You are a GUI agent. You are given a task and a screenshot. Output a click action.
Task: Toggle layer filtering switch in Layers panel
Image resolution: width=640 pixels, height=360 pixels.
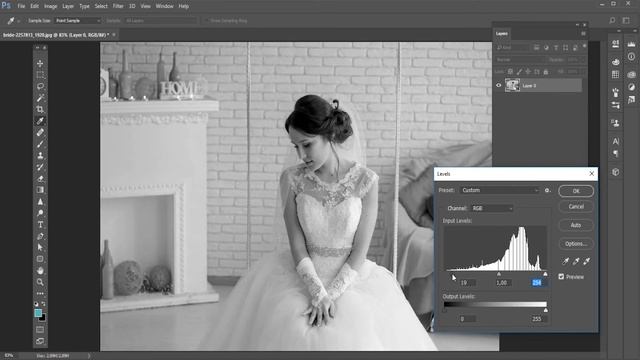[584, 46]
